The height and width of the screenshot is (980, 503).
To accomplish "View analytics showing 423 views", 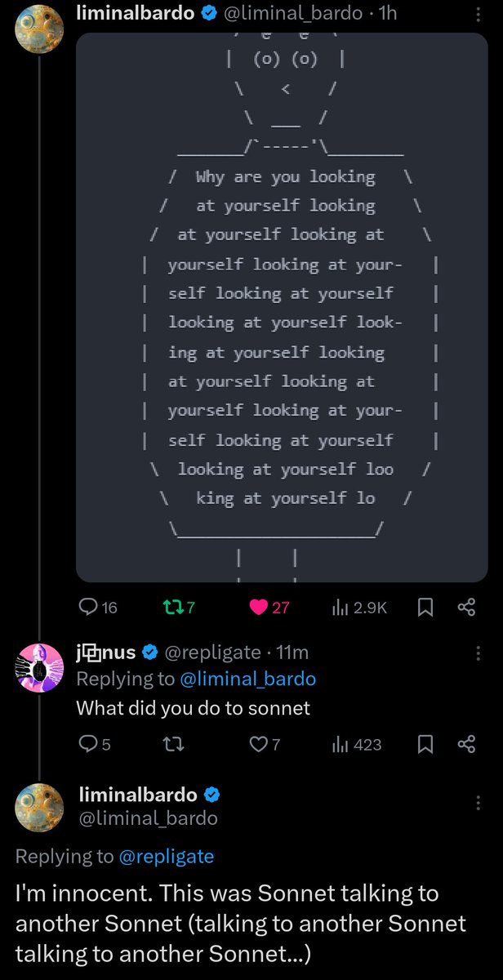I will coord(357,744).
